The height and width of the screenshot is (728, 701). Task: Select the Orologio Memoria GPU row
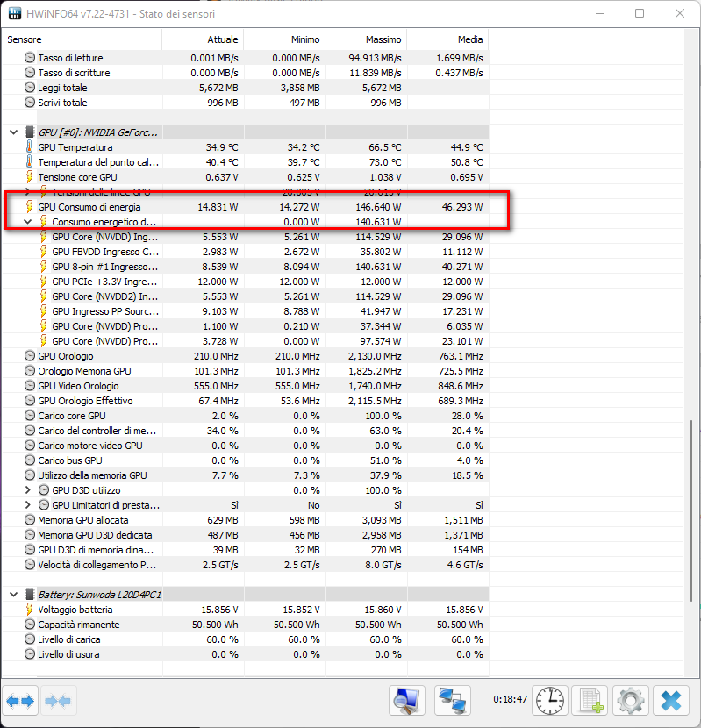pos(246,371)
